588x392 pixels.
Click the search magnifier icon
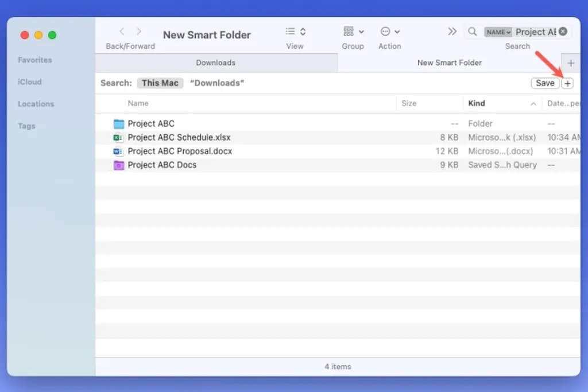pyautogui.click(x=472, y=32)
